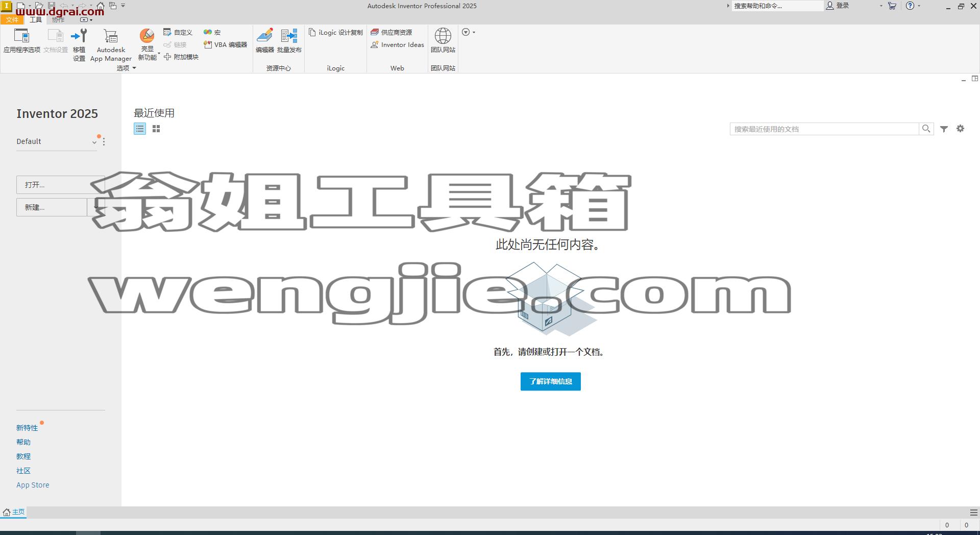Open the App Store link

(x=33, y=485)
